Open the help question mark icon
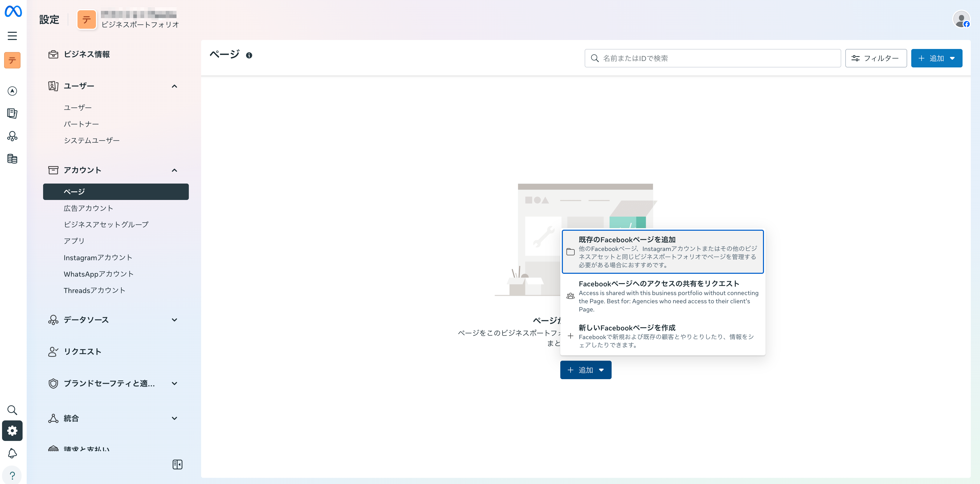This screenshot has height=484, width=980. [x=12, y=475]
